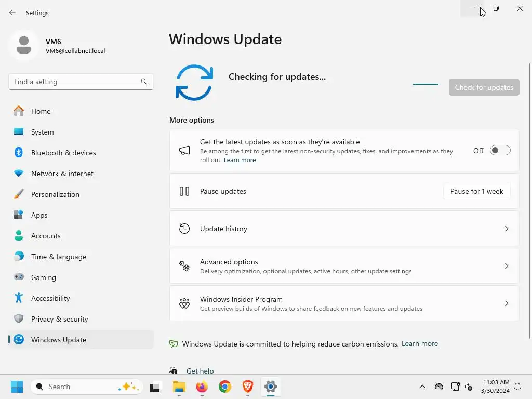Screen dimensions: 532x399
Task: Click the muted volume tray icon
Action: pyautogui.click(x=469, y=387)
